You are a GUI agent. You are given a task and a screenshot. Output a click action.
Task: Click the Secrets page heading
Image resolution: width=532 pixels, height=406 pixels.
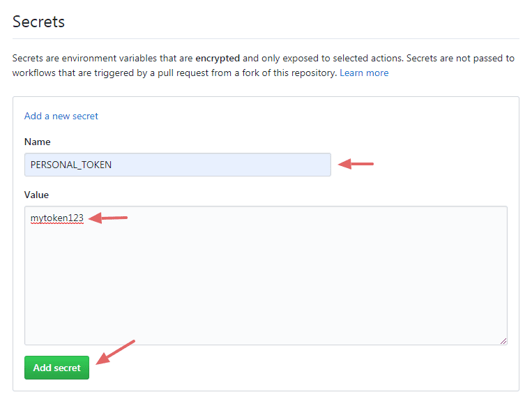tap(38, 22)
